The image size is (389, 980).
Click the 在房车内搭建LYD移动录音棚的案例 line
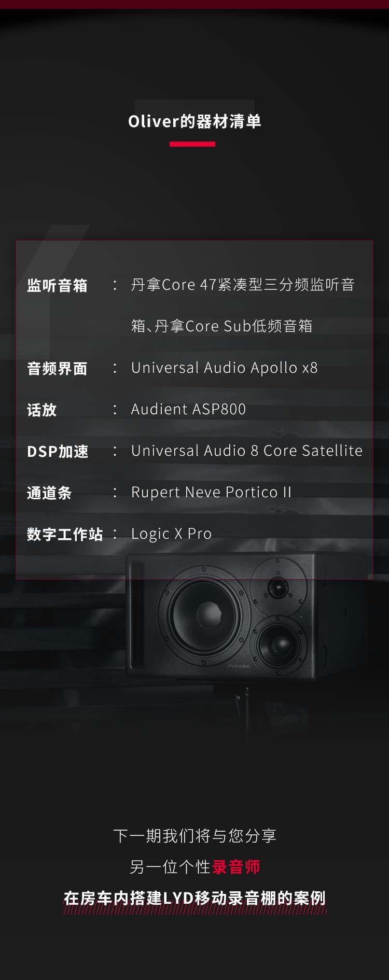[195, 898]
